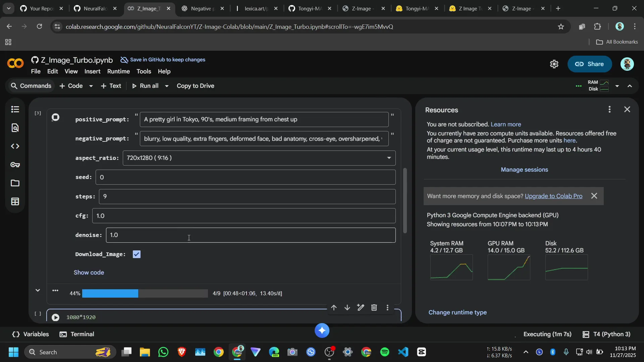Expand the Run all dropdown arrow

click(x=167, y=86)
